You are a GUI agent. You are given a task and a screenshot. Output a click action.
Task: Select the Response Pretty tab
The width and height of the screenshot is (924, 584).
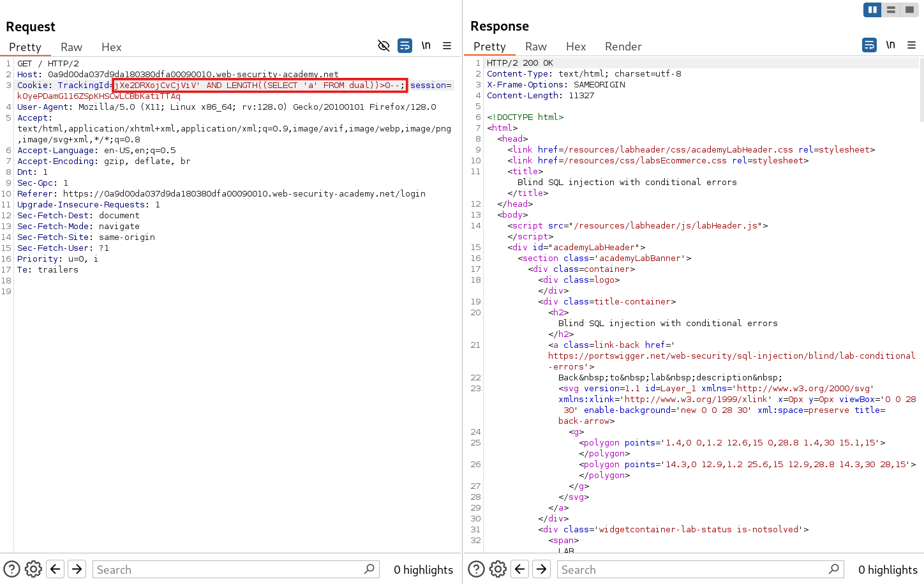click(x=489, y=47)
